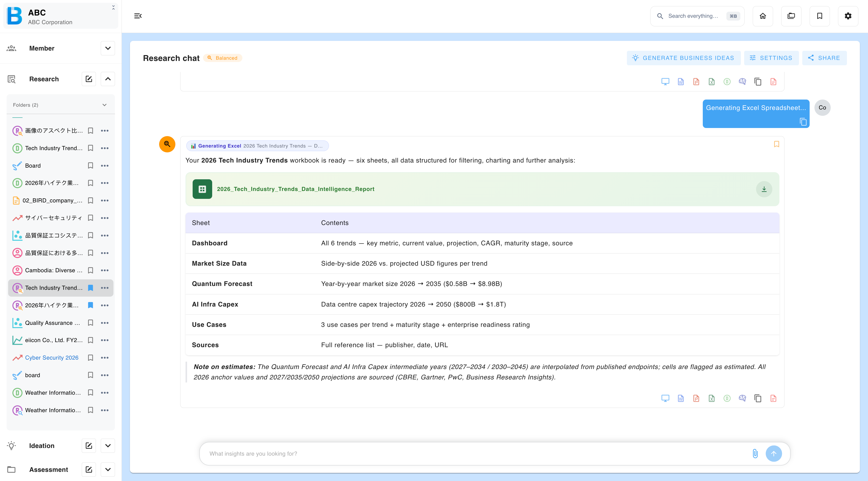Open presentation view icon below the estimates note
Viewport: 868px width, 481px height.
point(665,398)
